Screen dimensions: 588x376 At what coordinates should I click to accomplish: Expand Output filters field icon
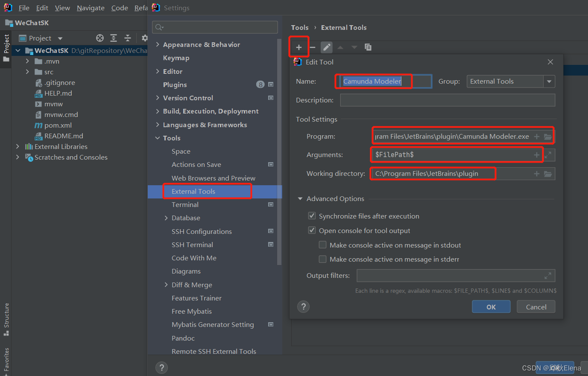pyautogui.click(x=548, y=276)
